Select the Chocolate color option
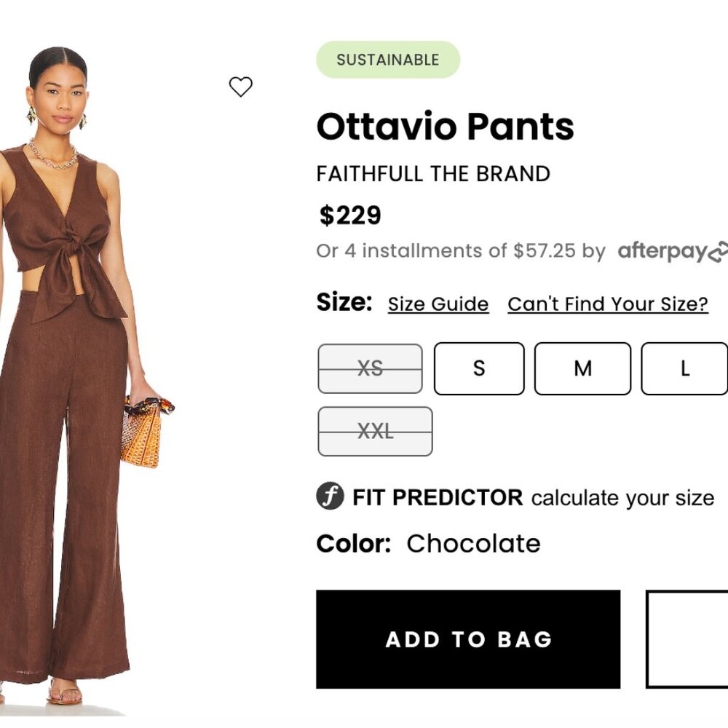 [x=474, y=543]
